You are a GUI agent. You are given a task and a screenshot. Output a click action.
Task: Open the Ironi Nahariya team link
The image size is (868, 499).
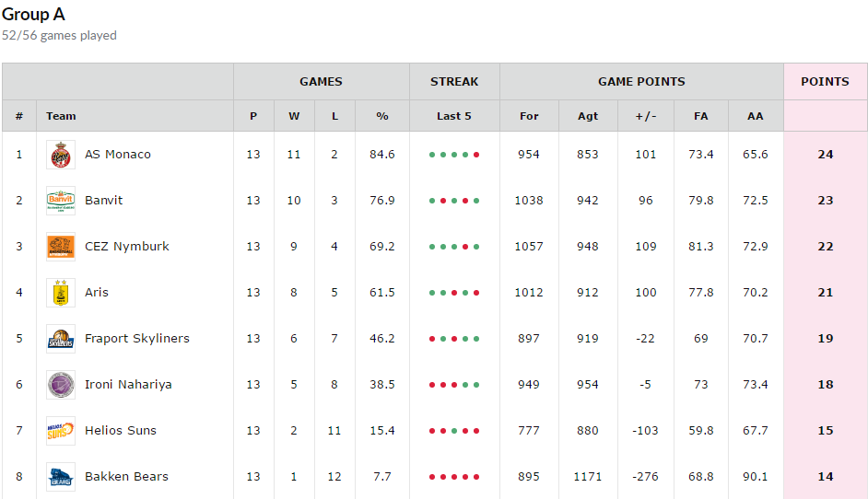pyautogui.click(x=128, y=385)
